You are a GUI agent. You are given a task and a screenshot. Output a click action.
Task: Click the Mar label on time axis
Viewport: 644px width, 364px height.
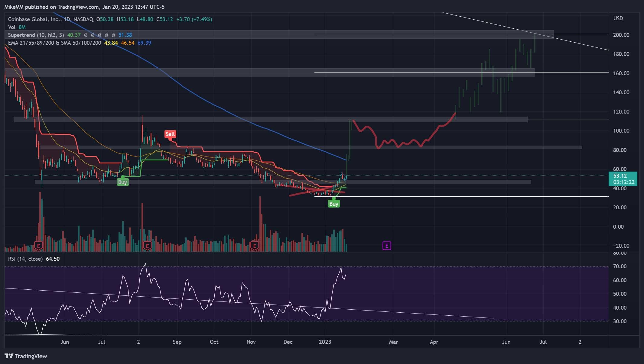(393, 342)
